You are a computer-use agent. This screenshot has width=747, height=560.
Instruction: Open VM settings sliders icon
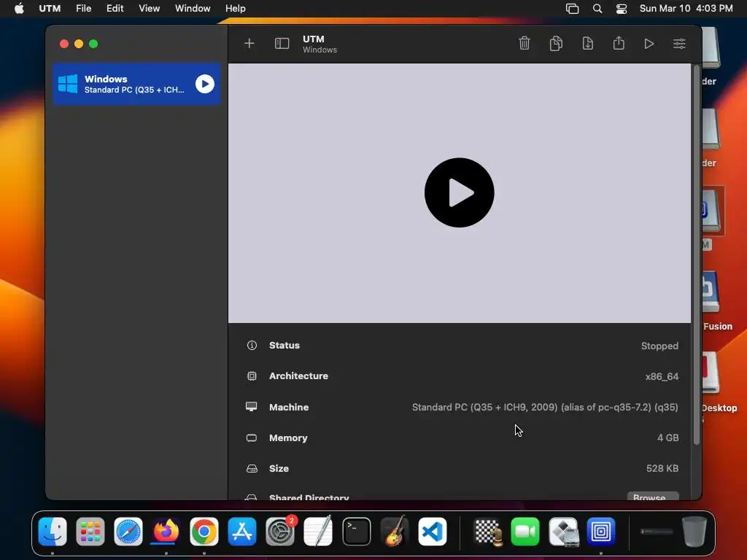679,44
